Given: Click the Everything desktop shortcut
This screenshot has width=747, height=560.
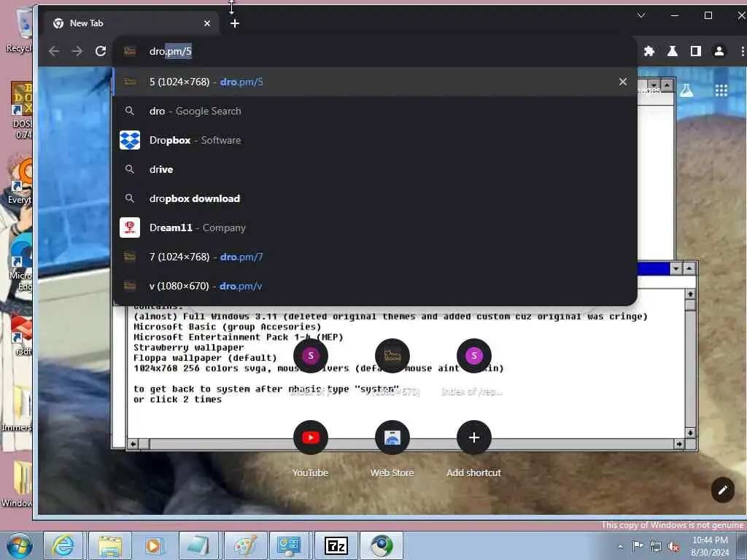Looking at the screenshot, I should tap(21, 182).
